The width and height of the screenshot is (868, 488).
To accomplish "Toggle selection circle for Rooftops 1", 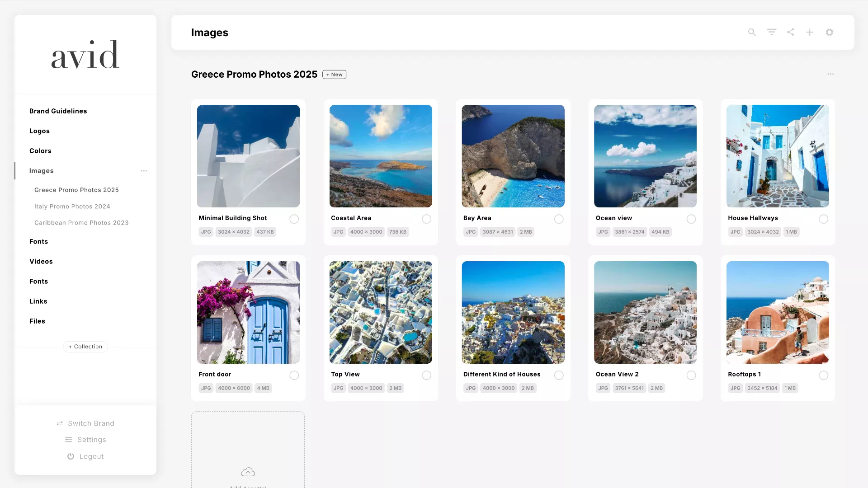I will click(x=823, y=375).
